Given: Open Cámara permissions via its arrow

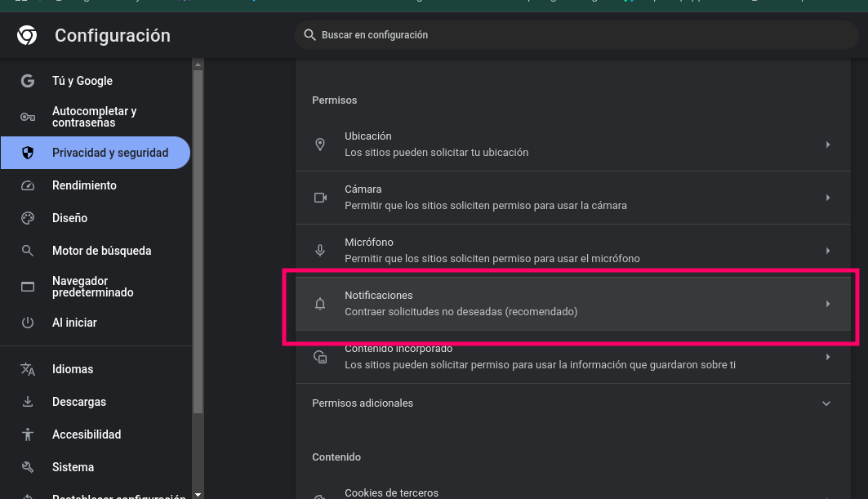Looking at the screenshot, I should coord(827,198).
